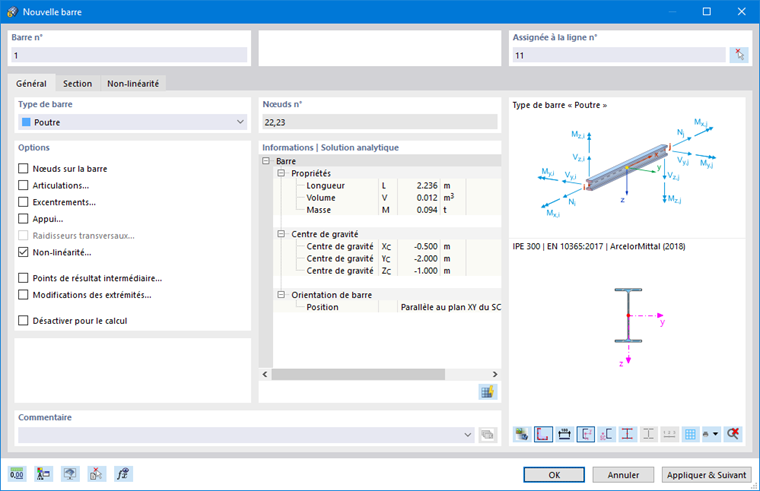760x491 pixels.
Task: Select the Yc value -2.000
Action: (426, 258)
